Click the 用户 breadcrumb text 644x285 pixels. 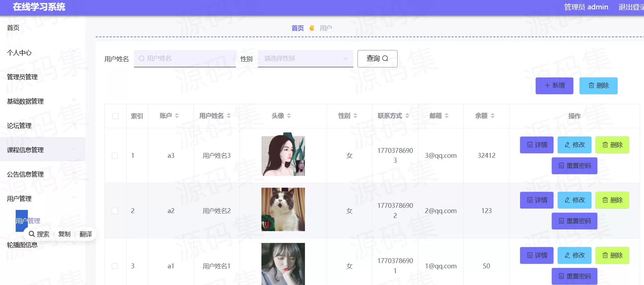point(326,28)
